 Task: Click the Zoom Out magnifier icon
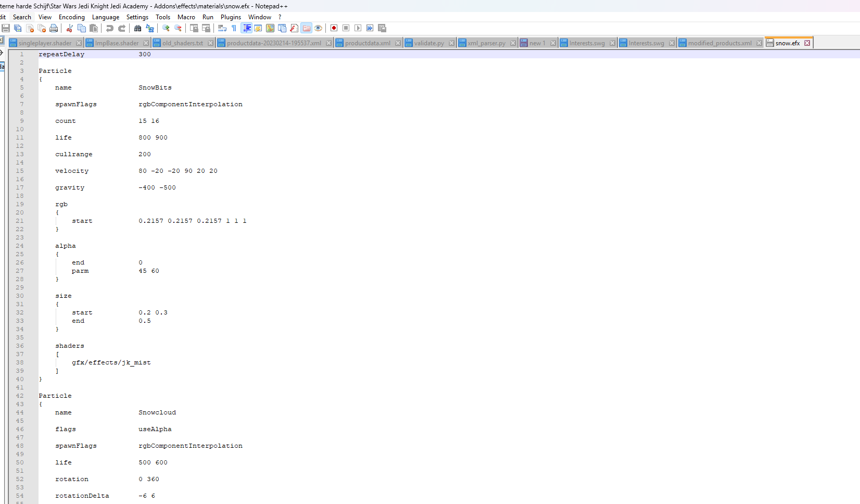pos(178,28)
